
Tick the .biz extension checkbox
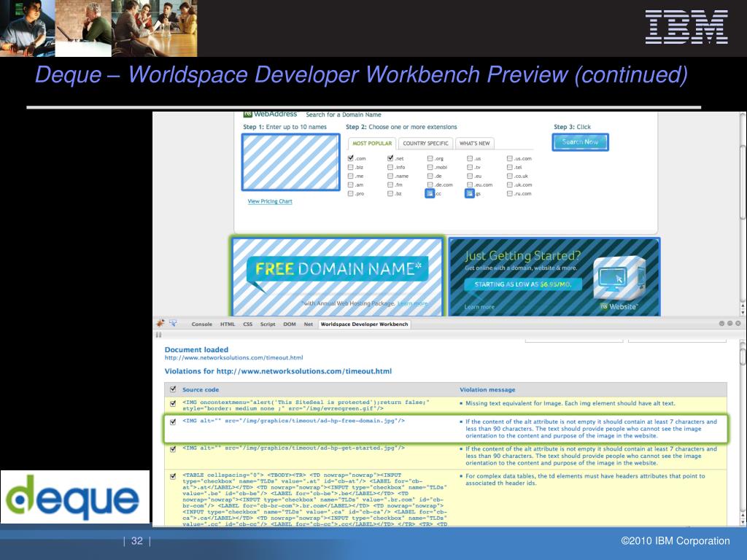click(351, 167)
